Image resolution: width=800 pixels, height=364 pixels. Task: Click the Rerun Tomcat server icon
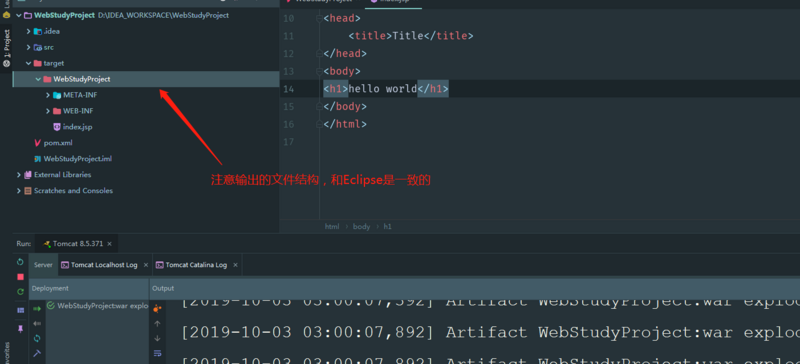point(20,262)
